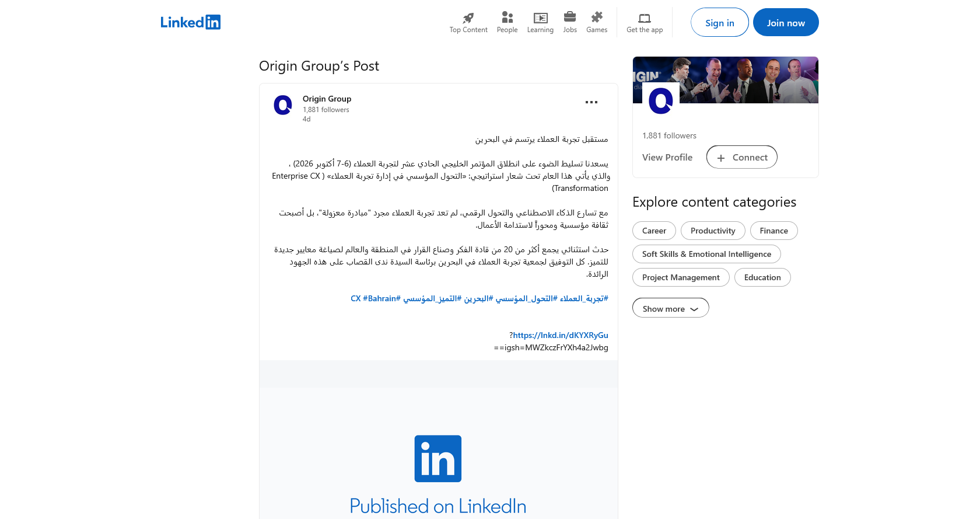Click Origin Group logo in sidebar card
The width and height of the screenshot is (980, 519).
(x=661, y=101)
